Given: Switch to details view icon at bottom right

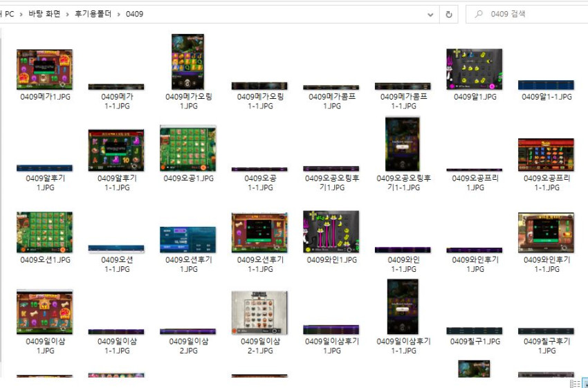Looking at the screenshot, I should tap(574, 383).
